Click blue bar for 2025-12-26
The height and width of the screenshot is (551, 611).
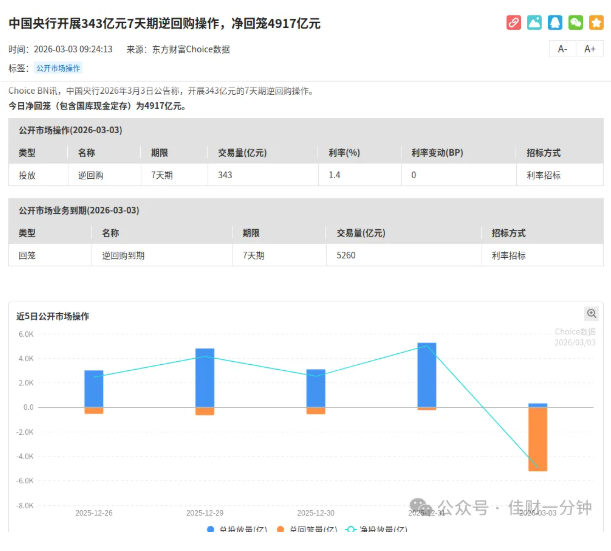pyautogui.click(x=94, y=389)
